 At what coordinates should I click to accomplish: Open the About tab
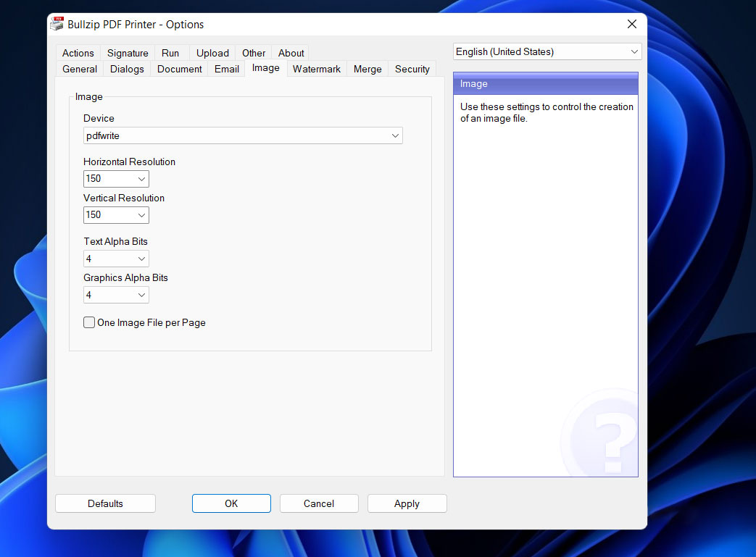[x=291, y=53]
